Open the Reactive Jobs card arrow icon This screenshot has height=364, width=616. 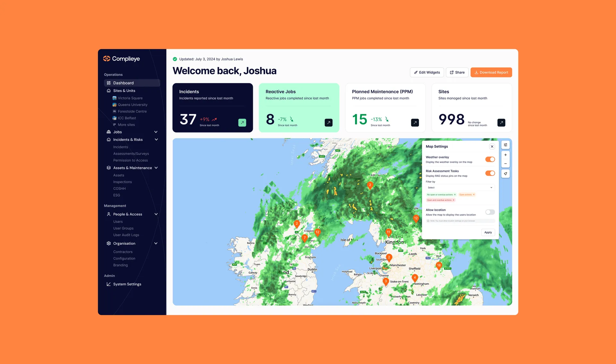(329, 123)
